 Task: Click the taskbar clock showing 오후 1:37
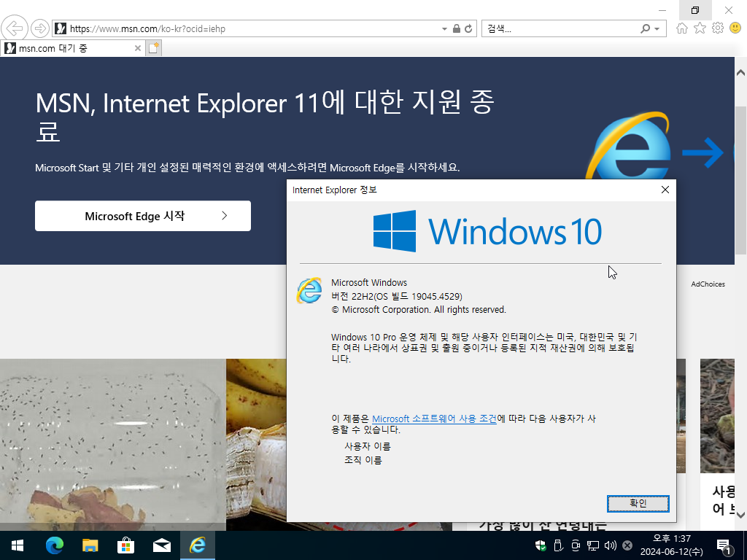[x=671, y=545]
